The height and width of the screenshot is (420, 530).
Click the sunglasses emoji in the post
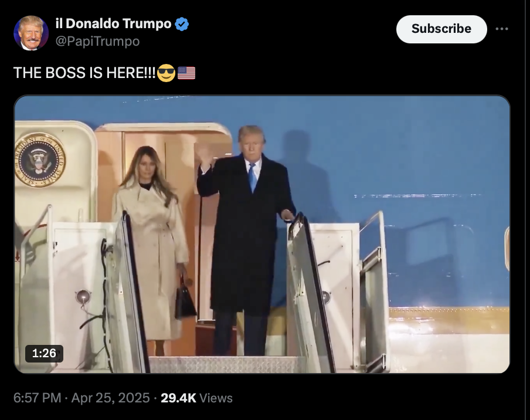coord(167,73)
